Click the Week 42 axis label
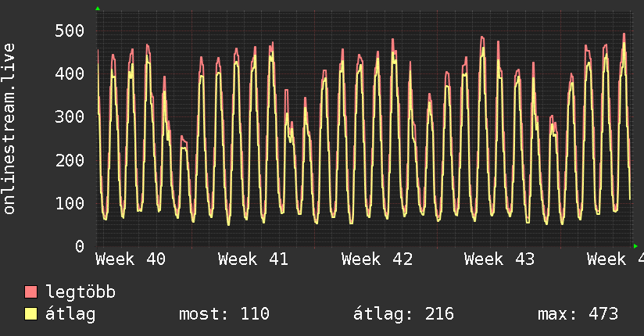Image resolution: width=644 pixels, height=336 pixels. point(377,259)
